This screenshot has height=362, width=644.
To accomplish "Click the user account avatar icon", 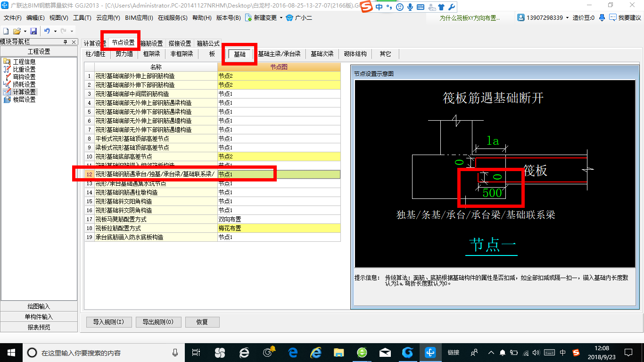I will pyautogui.click(x=521, y=17).
